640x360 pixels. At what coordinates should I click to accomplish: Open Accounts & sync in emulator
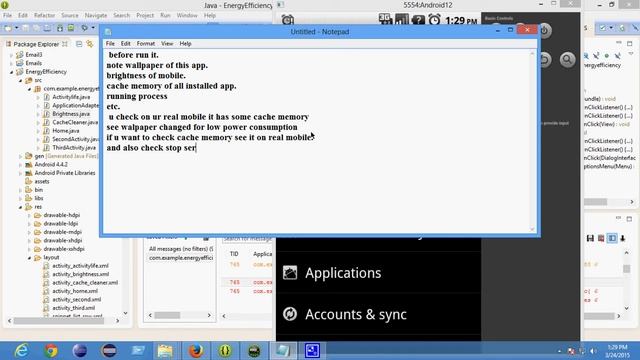pyautogui.click(x=378, y=314)
